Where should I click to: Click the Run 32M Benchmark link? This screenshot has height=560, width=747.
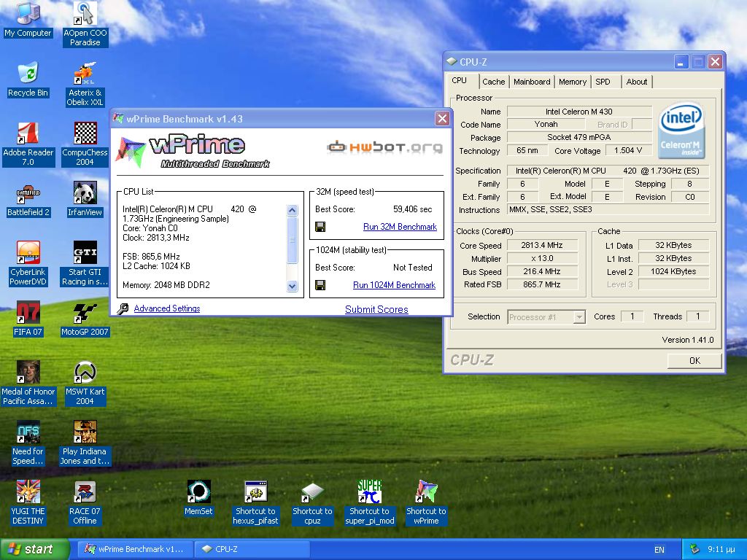pos(400,227)
